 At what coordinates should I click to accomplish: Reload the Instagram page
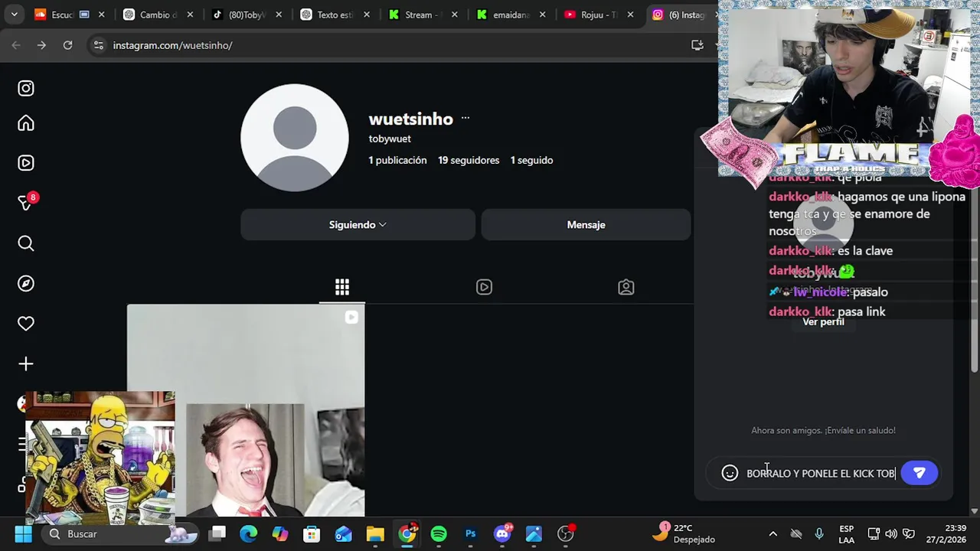point(67,45)
